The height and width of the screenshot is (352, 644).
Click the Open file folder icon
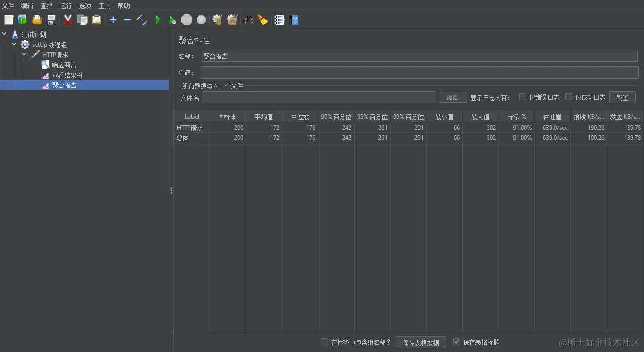point(37,20)
